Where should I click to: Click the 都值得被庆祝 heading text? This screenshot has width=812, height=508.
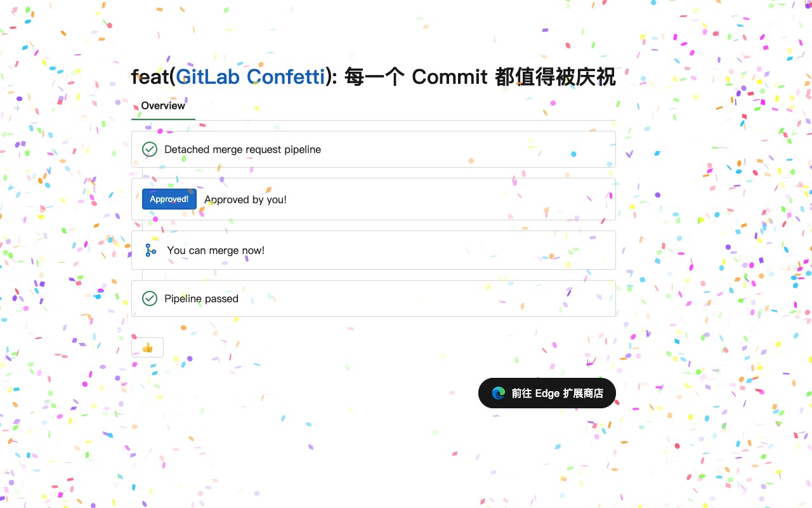pyautogui.click(x=556, y=77)
